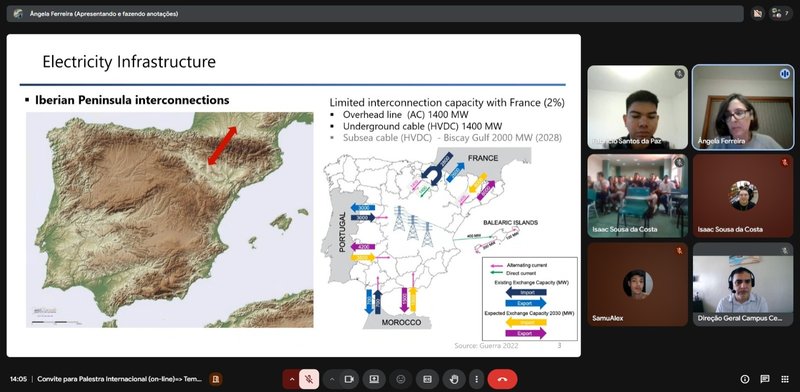Click dark blue Import arrow in legend
This screenshot has width=800, height=392.
(526, 292)
